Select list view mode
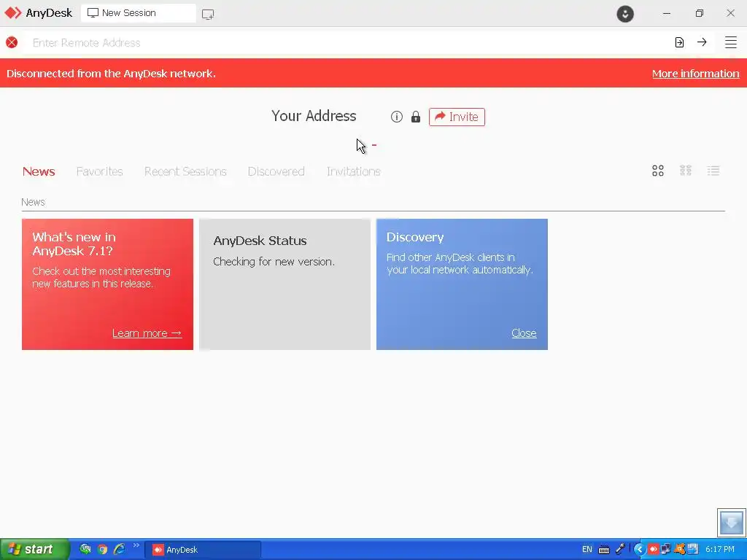The width and height of the screenshot is (747, 560). coord(713,171)
